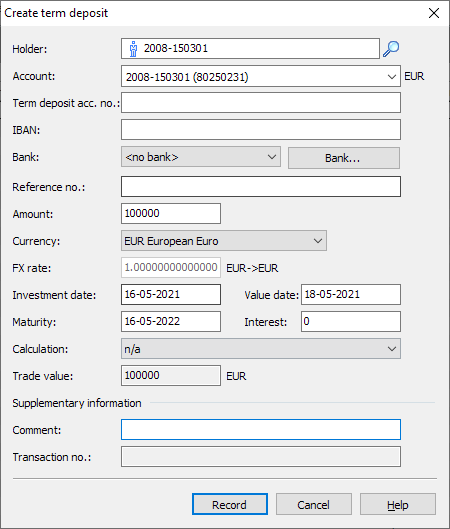This screenshot has height=529, width=450.
Task: Click the magnifier icon to search holder
Action: tap(391, 49)
